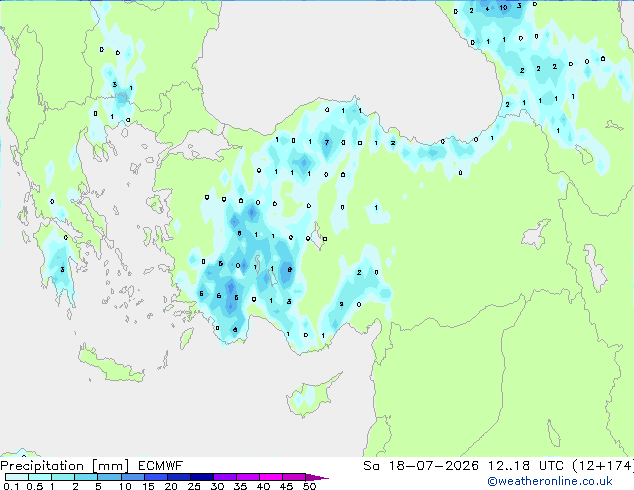Click the 20–25 mm legend color swatch

click(178, 477)
